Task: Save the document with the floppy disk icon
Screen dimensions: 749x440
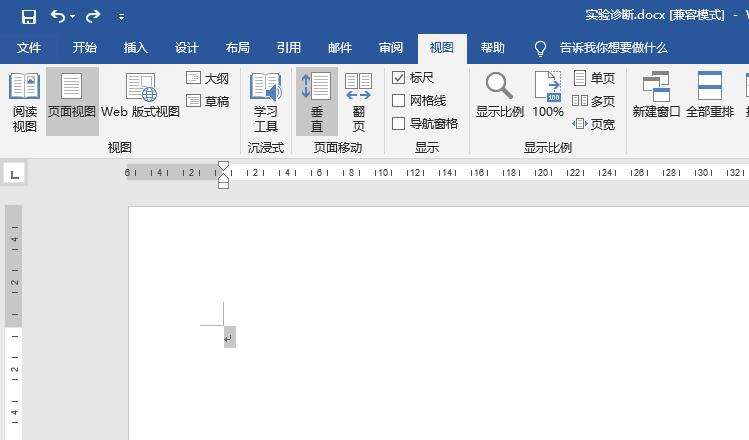Action: (x=29, y=17)
